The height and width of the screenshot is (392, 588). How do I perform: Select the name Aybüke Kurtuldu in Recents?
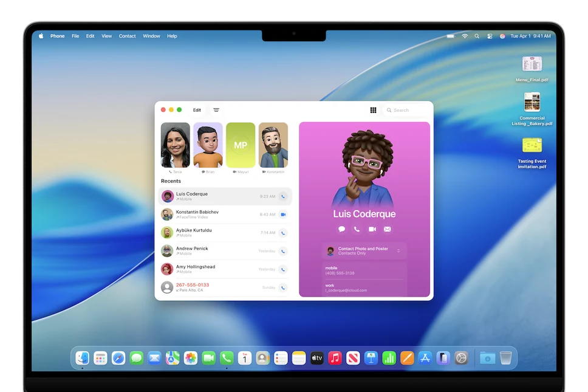pyautogui.click(x=194, y=230)
